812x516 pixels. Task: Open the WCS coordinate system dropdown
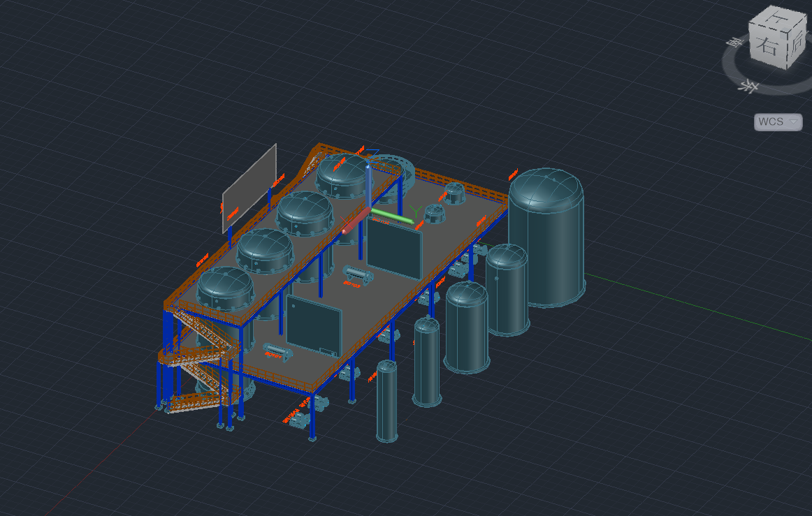pos(778,122)
